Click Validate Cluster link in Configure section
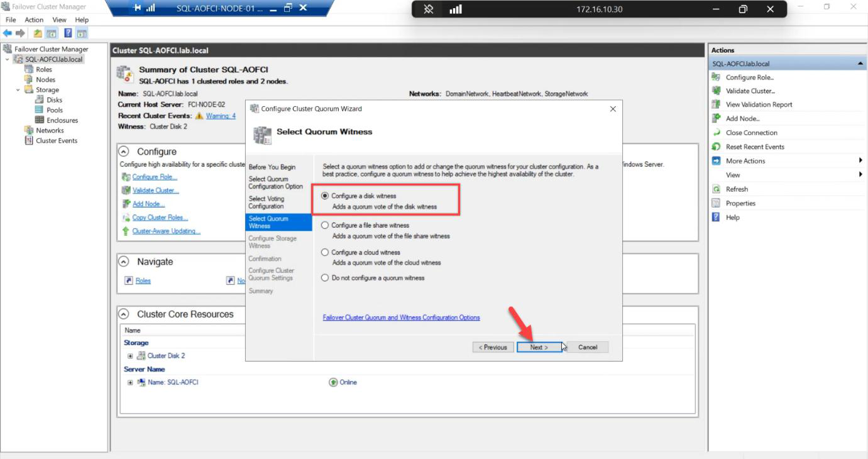The image size is (868, 459). click(155, 191)
